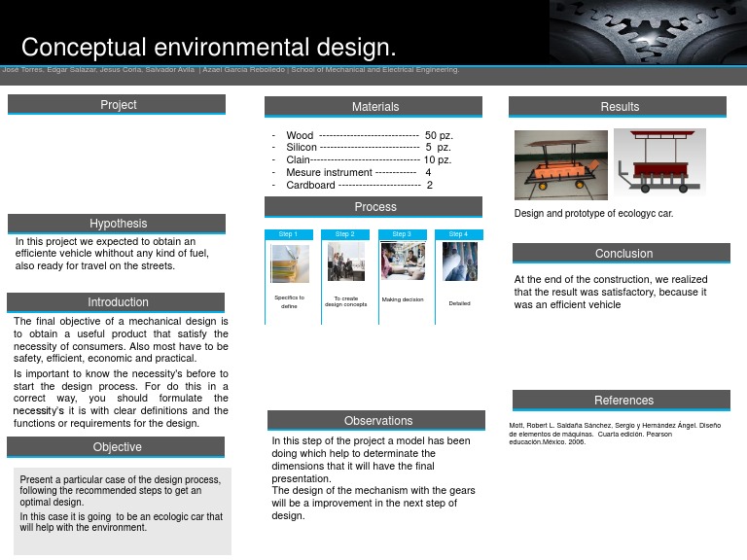747x560 pixels.
Task: Click the Step 3 meeting photo
Action: [x=403, y=261]
